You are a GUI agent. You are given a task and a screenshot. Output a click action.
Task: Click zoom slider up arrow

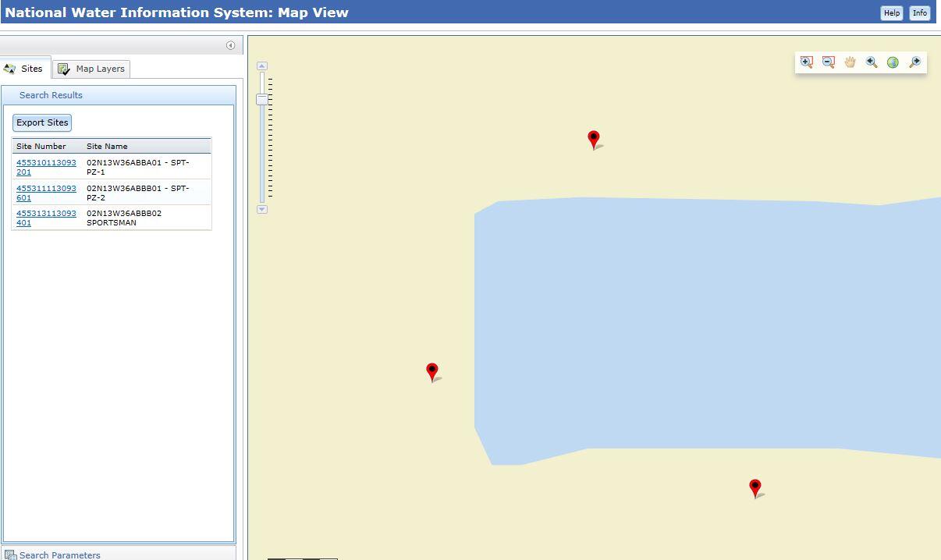point(262,66)
